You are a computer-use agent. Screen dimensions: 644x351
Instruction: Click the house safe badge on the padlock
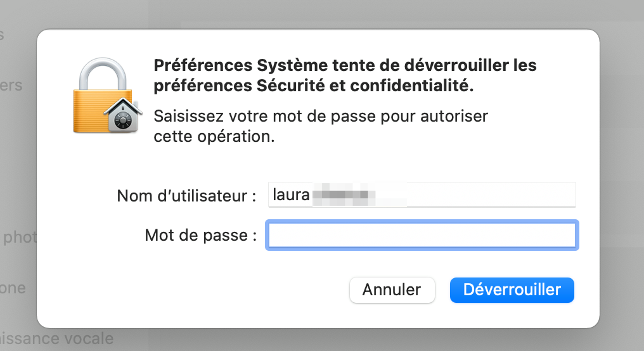click(x=121, y=115)
